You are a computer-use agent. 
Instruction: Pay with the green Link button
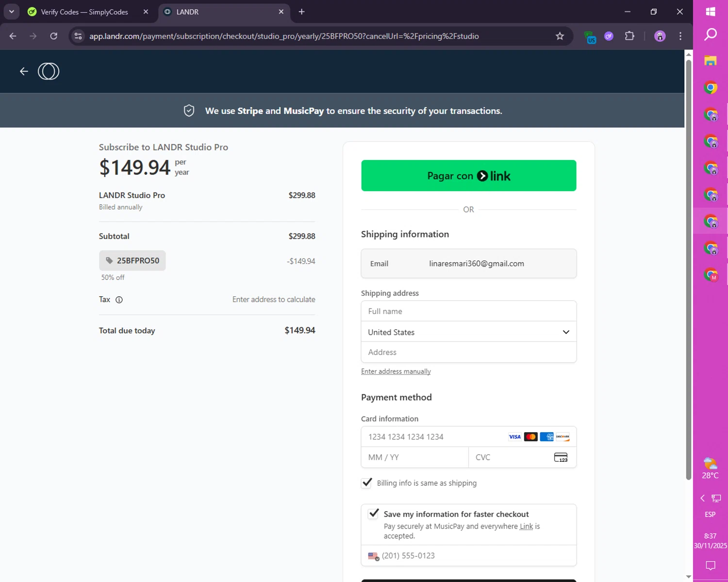coord(468,176)
